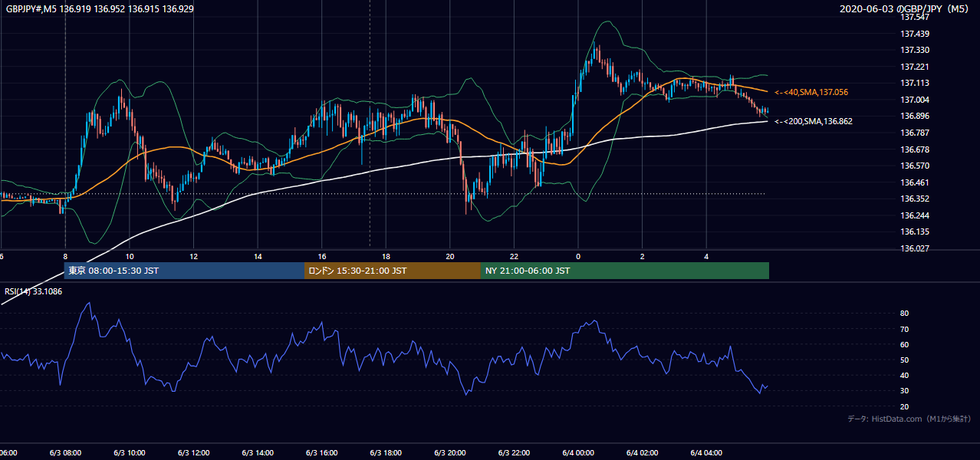980x460 pixels.
Task: Click bottom time label 6/3 22:00
Action: [x=514, y=452]
